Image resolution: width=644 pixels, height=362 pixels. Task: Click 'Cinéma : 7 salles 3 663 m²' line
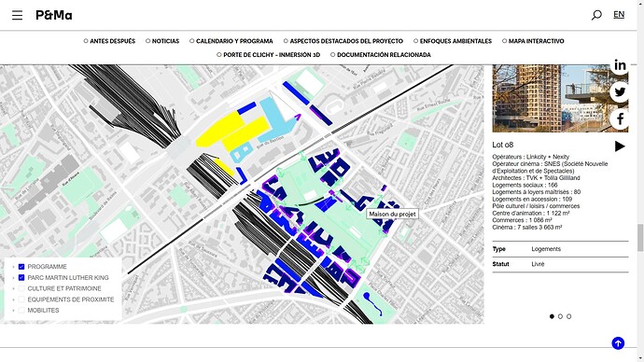click(527, 227)
